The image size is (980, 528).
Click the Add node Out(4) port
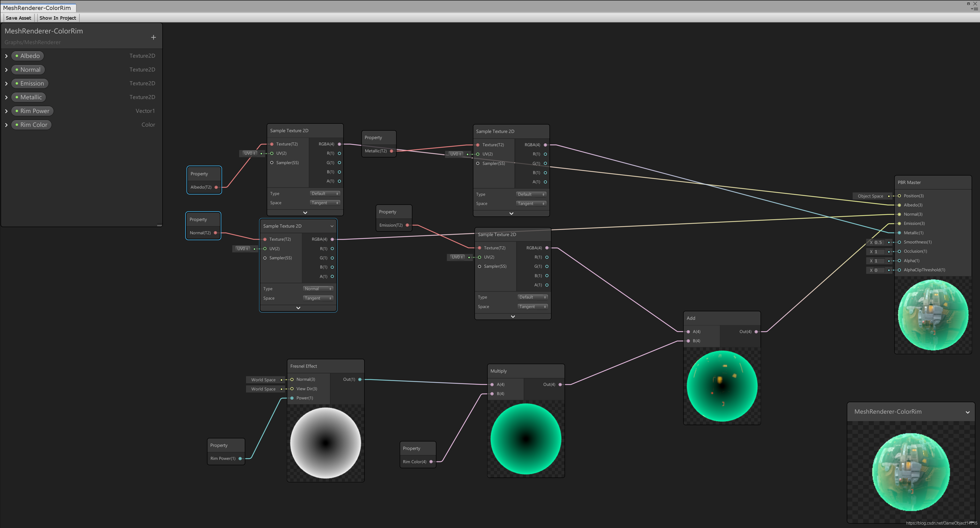pyautogui.click(x=756, y=332)
